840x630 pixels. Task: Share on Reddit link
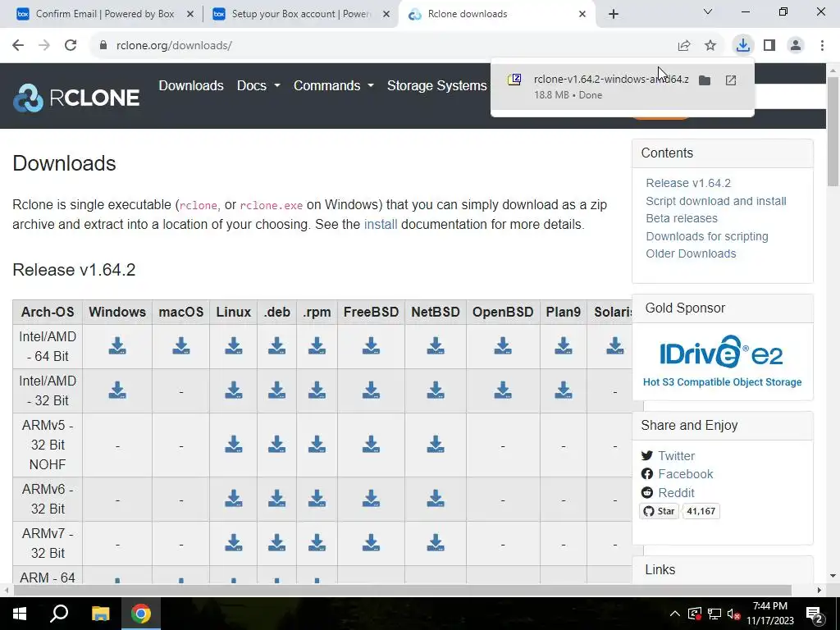pyautogui.click(x=676, y=493)
